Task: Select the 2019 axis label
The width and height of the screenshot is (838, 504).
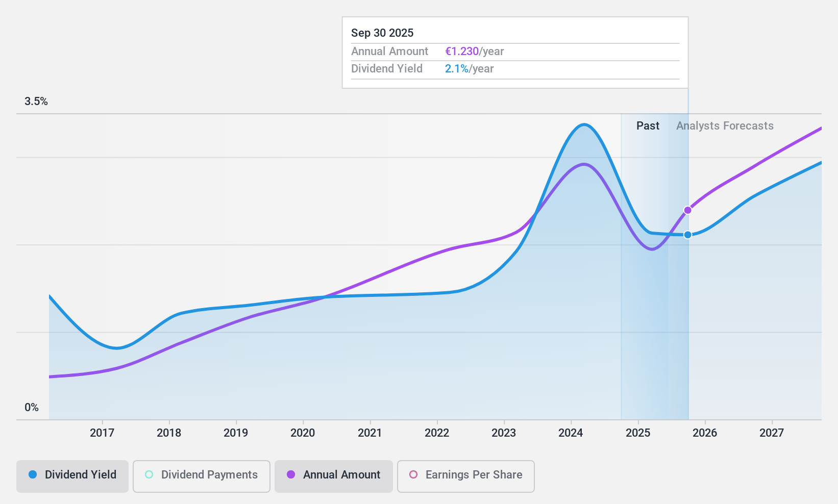Action: coord(236,433)
